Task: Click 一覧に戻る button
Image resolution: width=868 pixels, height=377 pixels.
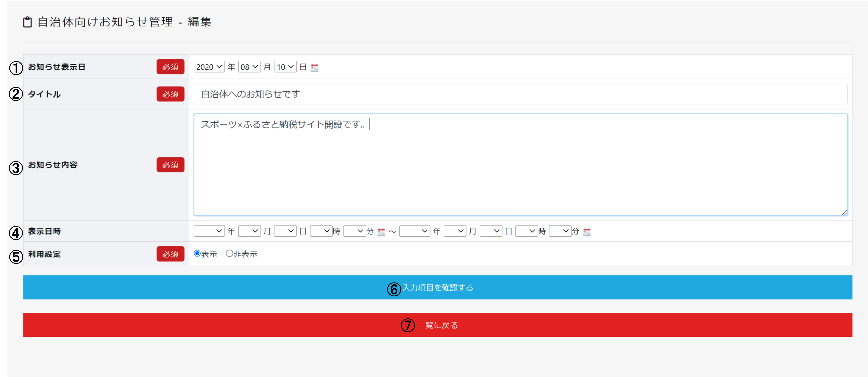Action: pyautogui.click(x=437, y=325)
